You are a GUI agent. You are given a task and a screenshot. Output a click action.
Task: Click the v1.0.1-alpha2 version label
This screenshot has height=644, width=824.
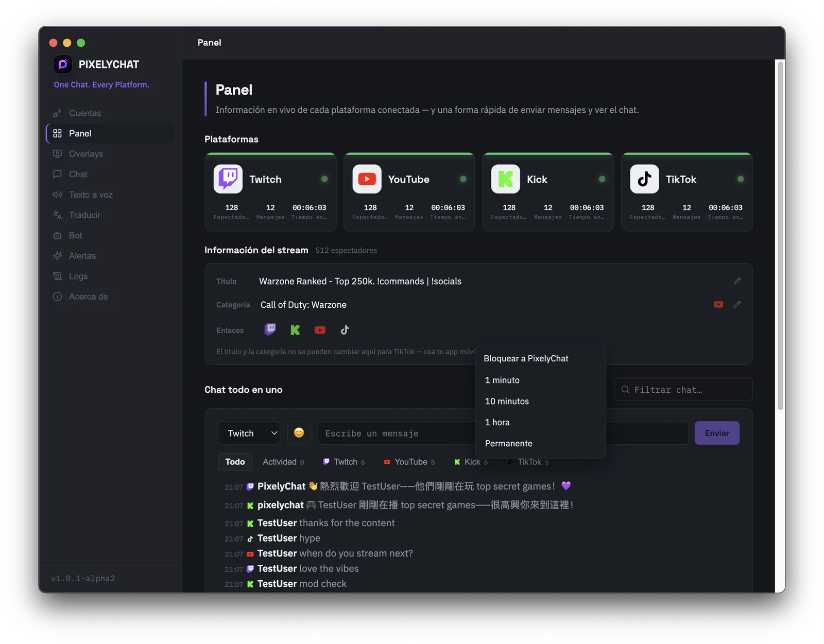pyautogui.click(x=83, y=579)
